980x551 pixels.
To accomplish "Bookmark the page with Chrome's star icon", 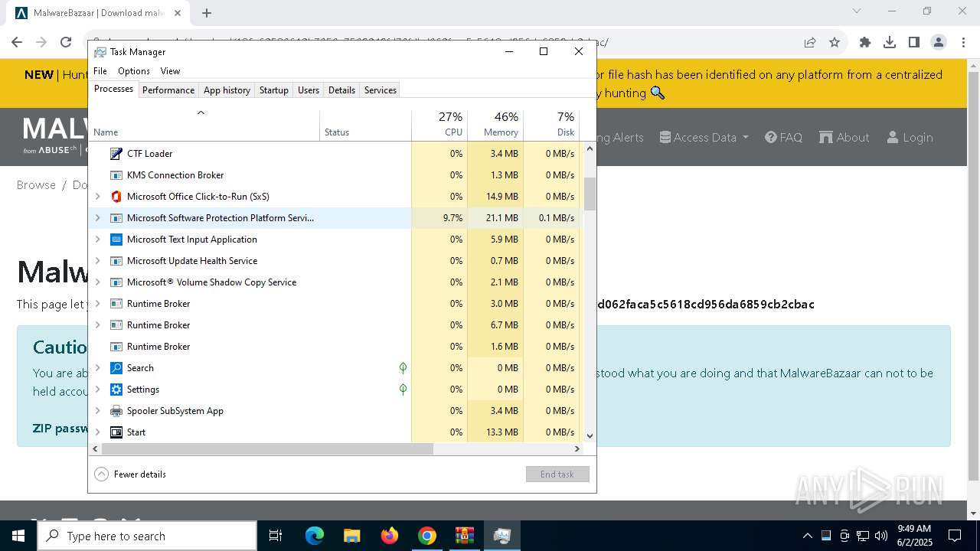I will [835, 42].
